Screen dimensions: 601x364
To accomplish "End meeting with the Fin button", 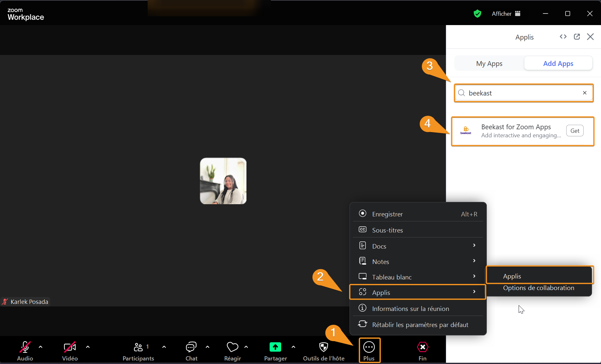I will 422,350.
